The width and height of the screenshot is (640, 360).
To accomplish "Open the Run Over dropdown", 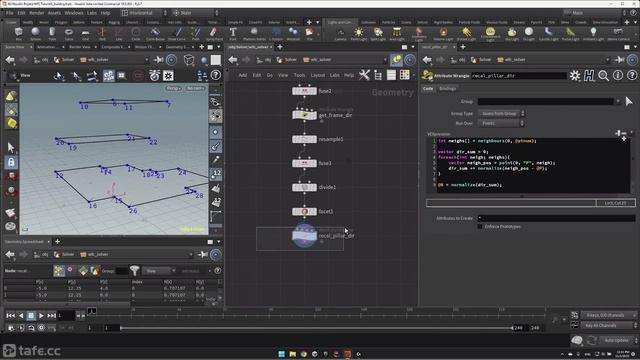I will click(x=501, y=123).
